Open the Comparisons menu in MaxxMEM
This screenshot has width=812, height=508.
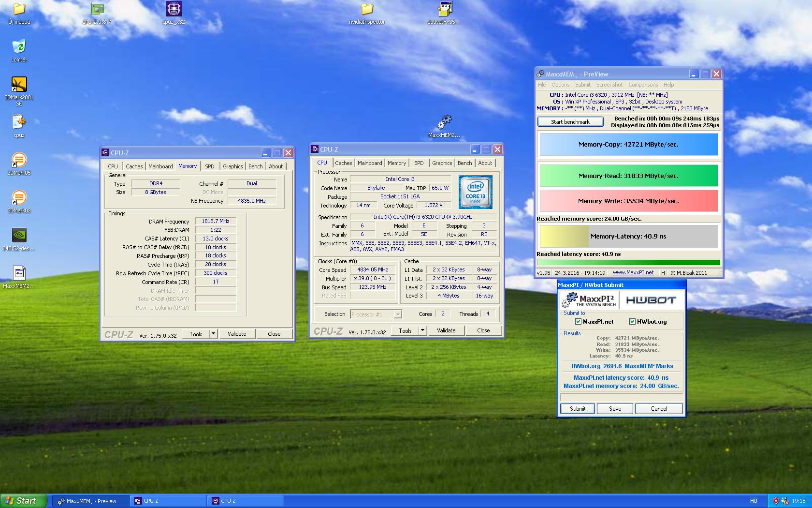643,85
